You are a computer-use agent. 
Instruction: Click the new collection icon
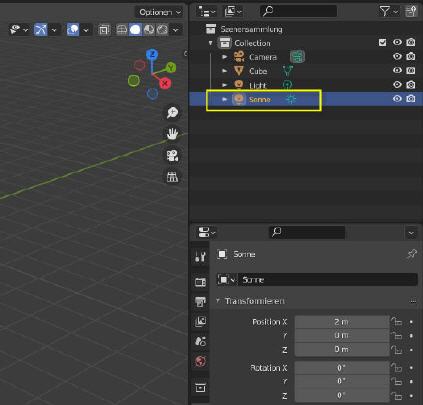tap(411, 12)
